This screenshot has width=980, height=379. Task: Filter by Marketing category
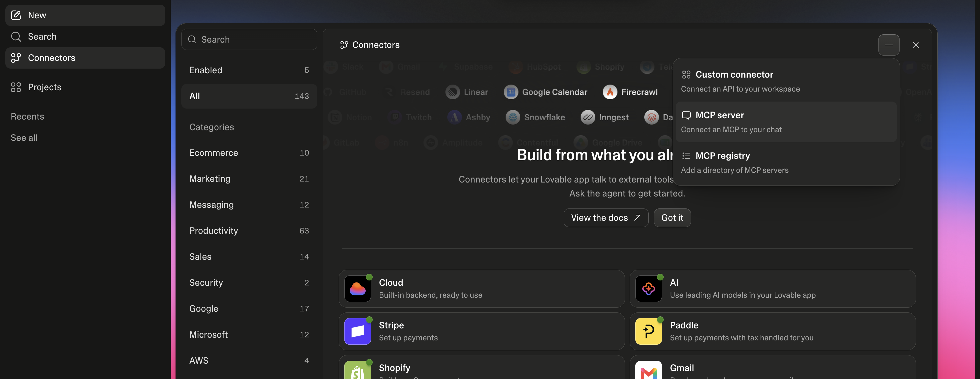249,179
